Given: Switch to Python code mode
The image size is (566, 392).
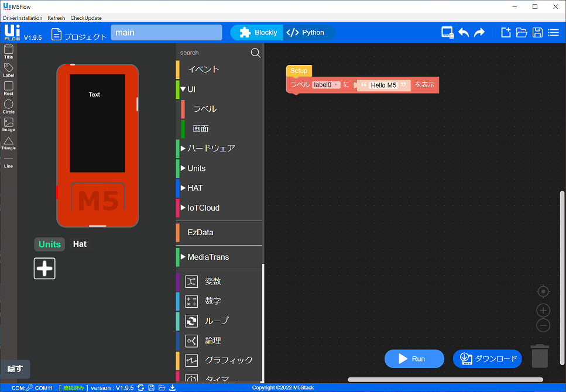Looking at the screenshot, I should [x=308, y=33].
